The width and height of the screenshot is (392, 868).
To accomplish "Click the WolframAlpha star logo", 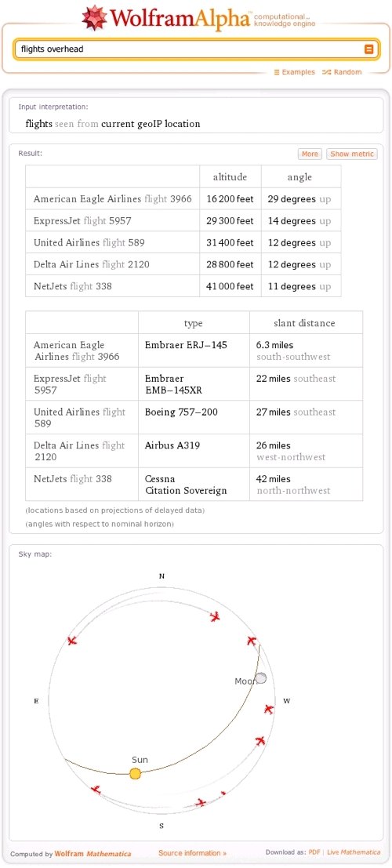I will pos(95,17).
